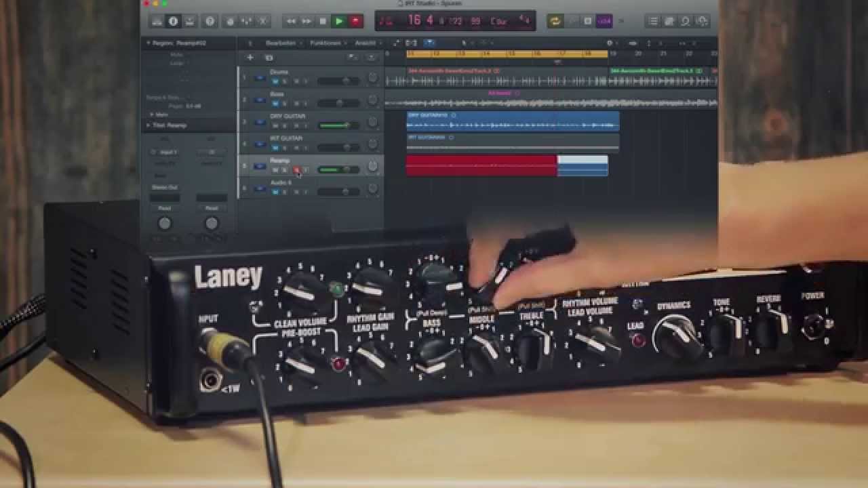This screenshot has height=488, width=868.
Task: Click the yellow cycle range in ruler
Action: click(x=508, y=53)
